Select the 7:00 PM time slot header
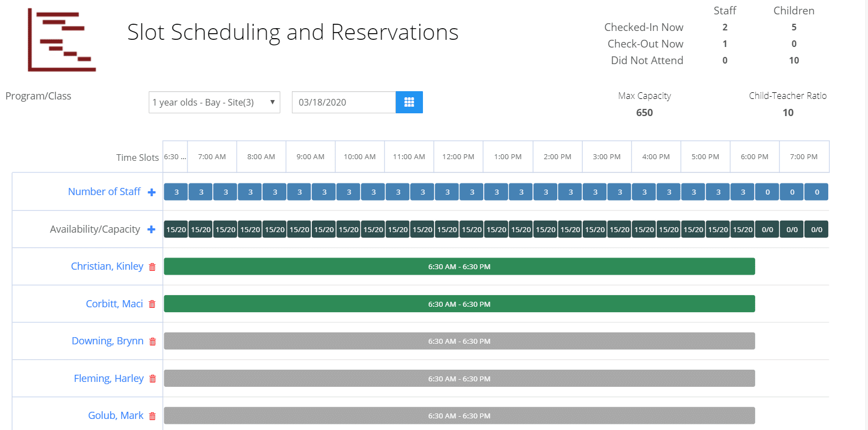868x430 pixels. [x=803, y=157]
